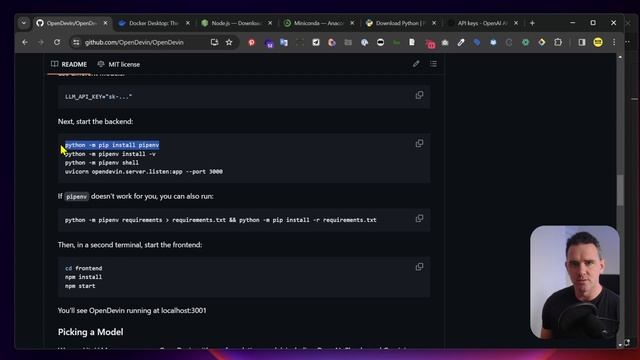The height and width of the screenshot is (360, 640).
Task: Switch to the API keys OpenAI tab
Action: click(x=482, y=23)
